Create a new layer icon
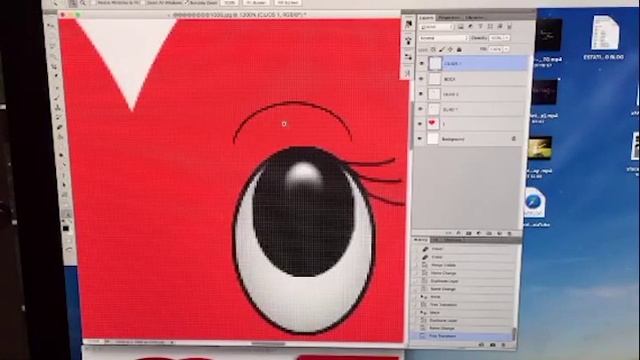Image resolution: width=640 pixels, height=360 pixels. pyautogui.click(x=499, y=233)
